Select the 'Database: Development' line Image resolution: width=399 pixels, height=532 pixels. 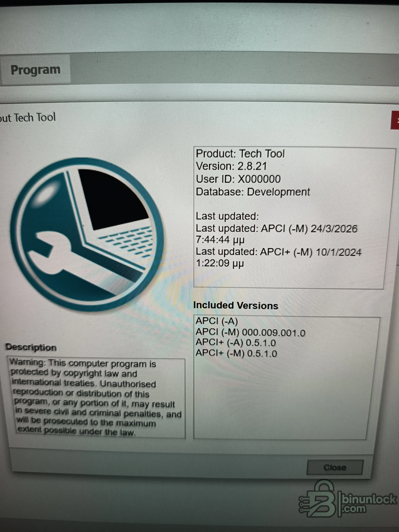click(x=253, y=192)
